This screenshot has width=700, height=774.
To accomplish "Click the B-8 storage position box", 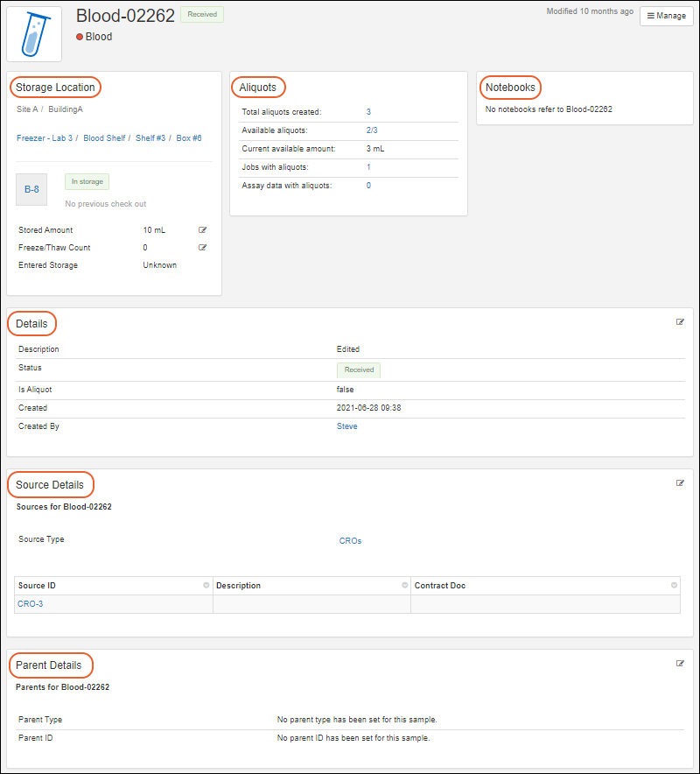I will [31, 189].
